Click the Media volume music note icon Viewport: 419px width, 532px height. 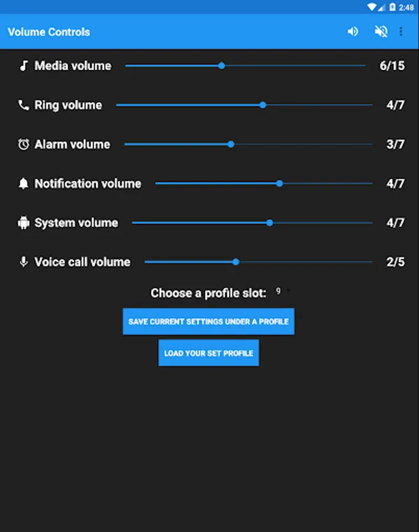pos(24,66)
